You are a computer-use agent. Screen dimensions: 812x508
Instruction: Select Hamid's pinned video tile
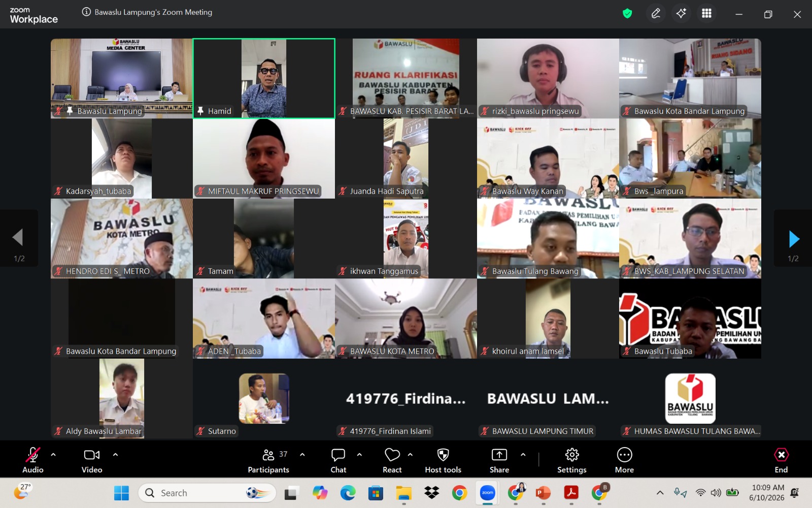(264, 78)
